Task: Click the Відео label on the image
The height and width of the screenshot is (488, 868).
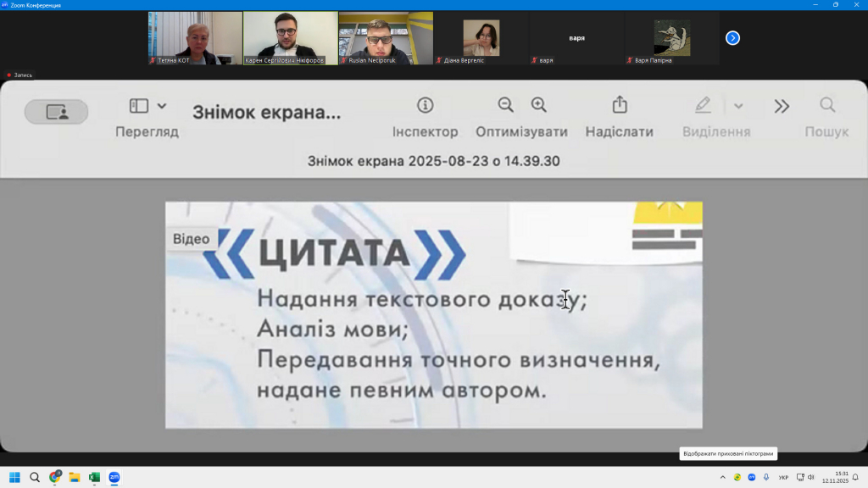Action: (191, 239)
